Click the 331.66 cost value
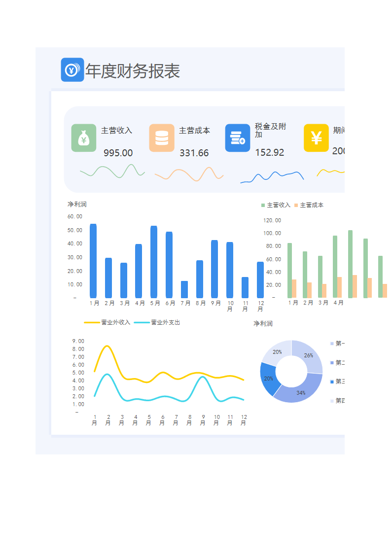 [x=194, y=153]
